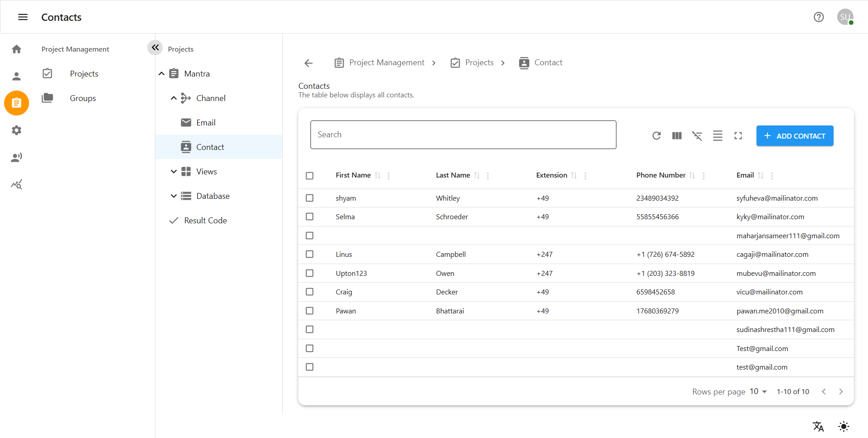868x438 pixels.
Task: Expand the Database tree item
Action: pyautogui.click(x=173, y=196)
